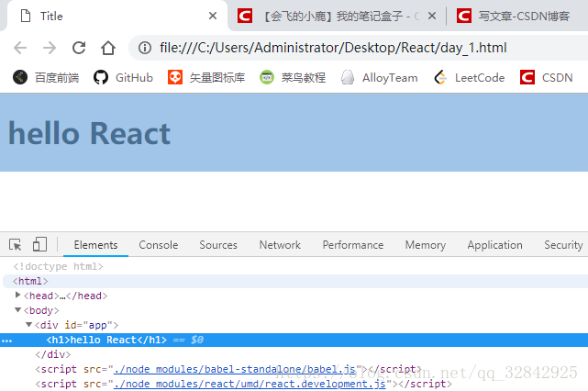Follow the babel.js script link
Screen dimensions: 588x391
pos(235,369)
